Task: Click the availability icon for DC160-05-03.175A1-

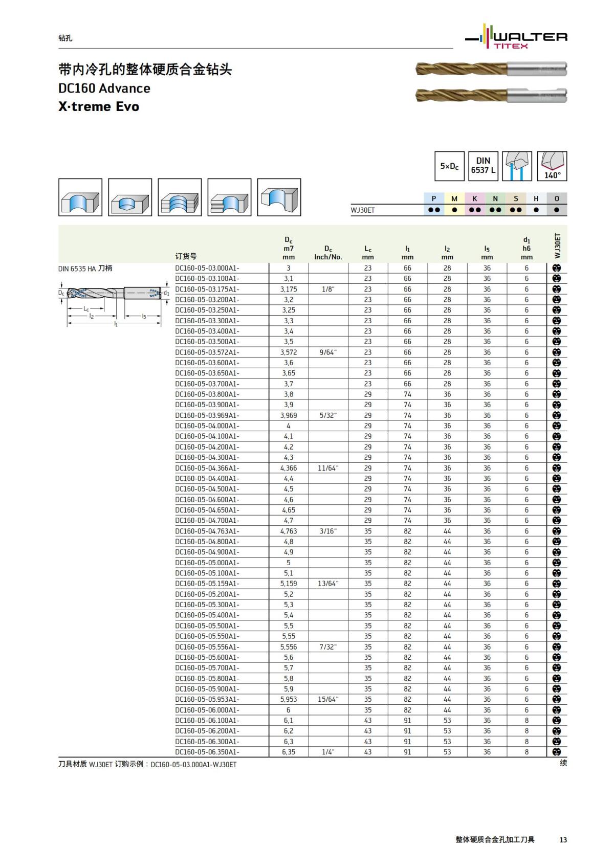Action: (557, 289)
